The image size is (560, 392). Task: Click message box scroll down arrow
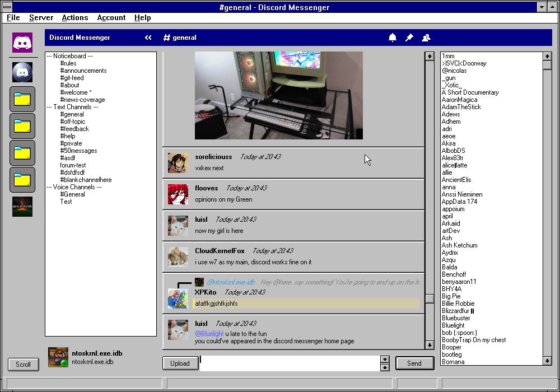pyautogui.click(x=385, y=367)
